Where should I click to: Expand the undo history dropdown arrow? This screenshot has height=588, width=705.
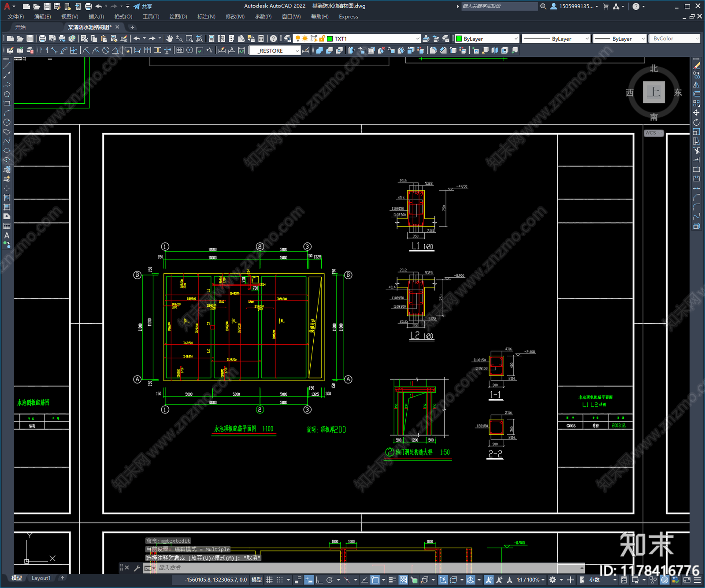coord(144,39)
